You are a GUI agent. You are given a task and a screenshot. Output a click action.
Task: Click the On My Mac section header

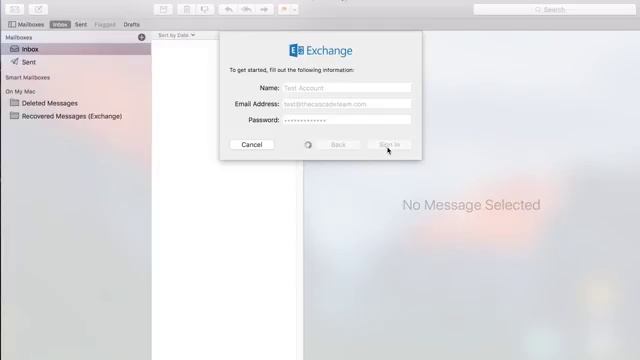click(20, 91)
